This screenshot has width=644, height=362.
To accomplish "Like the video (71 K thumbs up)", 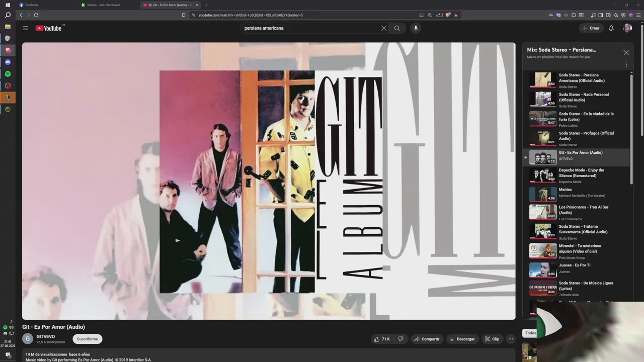I will 382,339.
